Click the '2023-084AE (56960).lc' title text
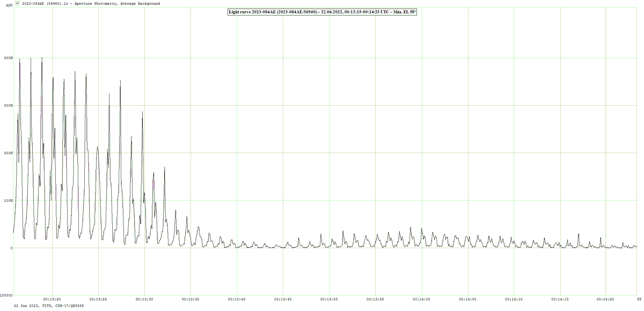The image size is (644, 311). click(x=44, y=3)
